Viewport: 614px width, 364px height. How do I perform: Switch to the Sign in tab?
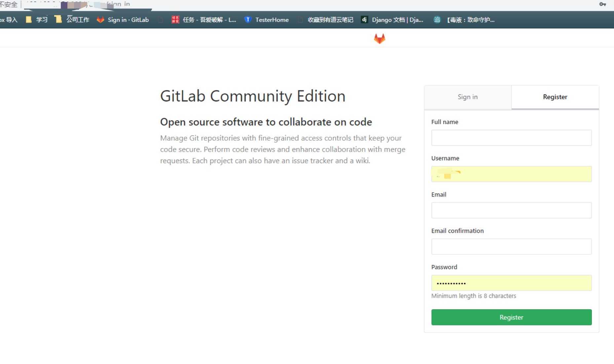(x=468, y=97)
